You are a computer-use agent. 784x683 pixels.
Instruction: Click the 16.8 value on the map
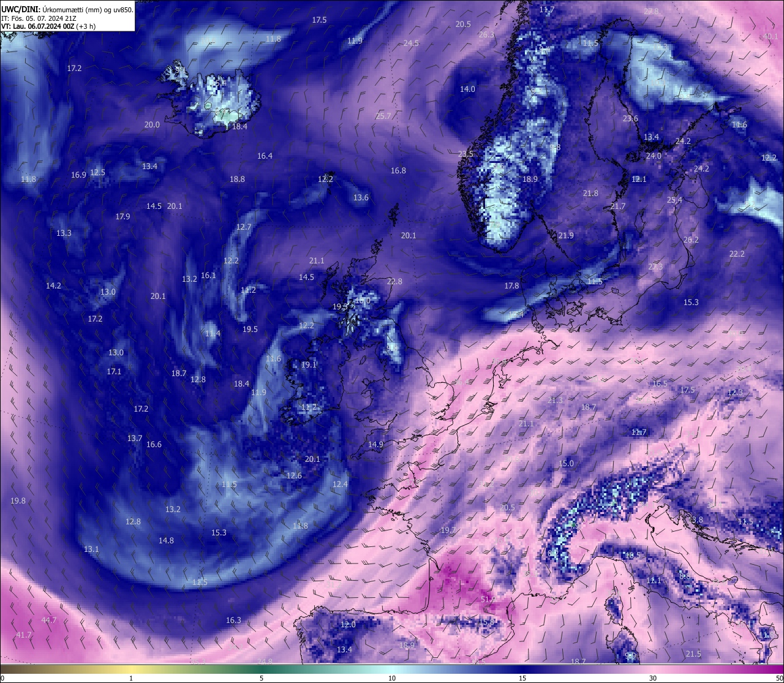pos(398,171)
